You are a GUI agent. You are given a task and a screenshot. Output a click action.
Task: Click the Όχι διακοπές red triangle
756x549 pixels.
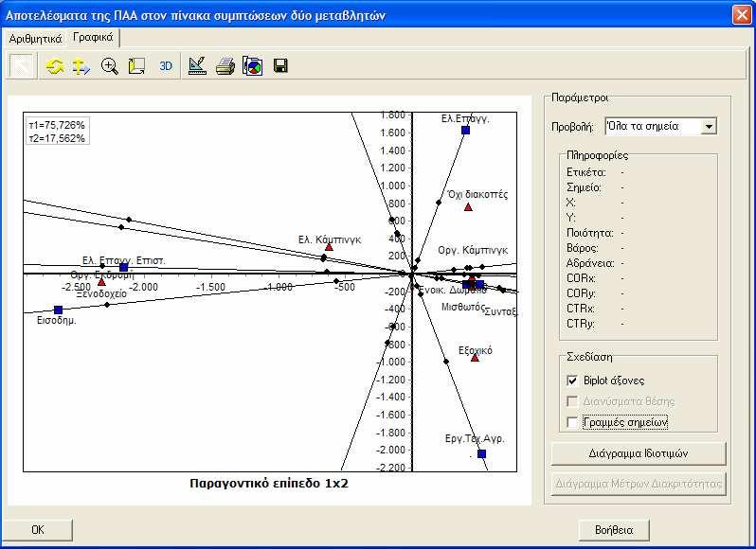click(x=468, y=207)
